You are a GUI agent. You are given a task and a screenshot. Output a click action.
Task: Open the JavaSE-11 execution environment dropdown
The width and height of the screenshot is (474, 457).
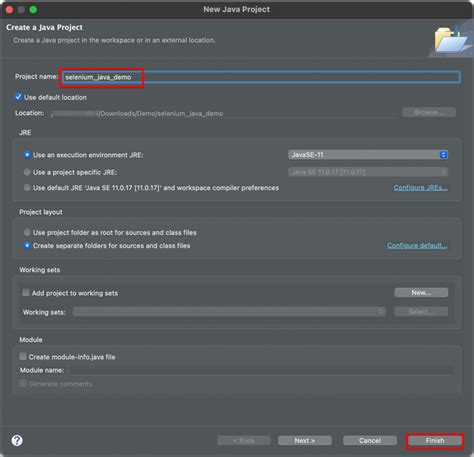tap(368, 155)
